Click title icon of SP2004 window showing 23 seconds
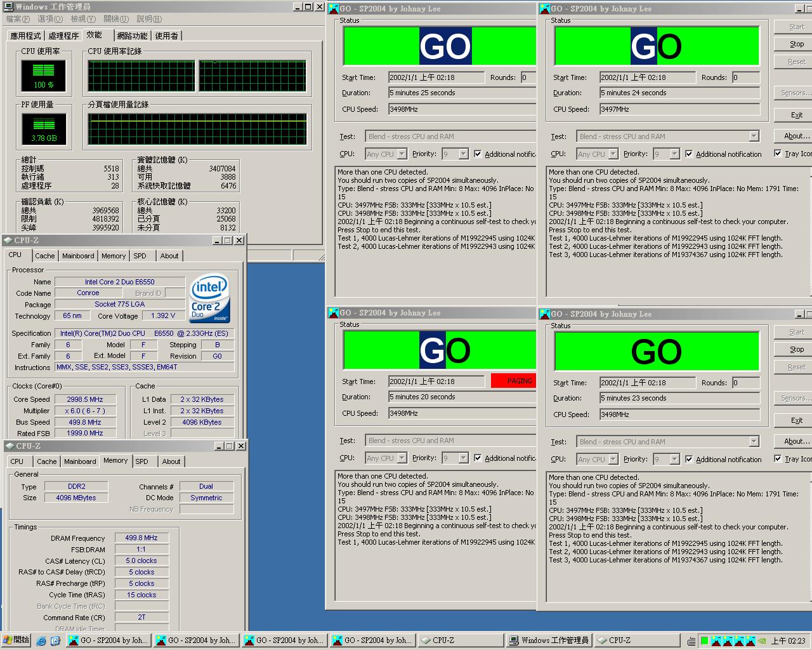This screenshot has width=812, height=650. [x=545, y=314]
